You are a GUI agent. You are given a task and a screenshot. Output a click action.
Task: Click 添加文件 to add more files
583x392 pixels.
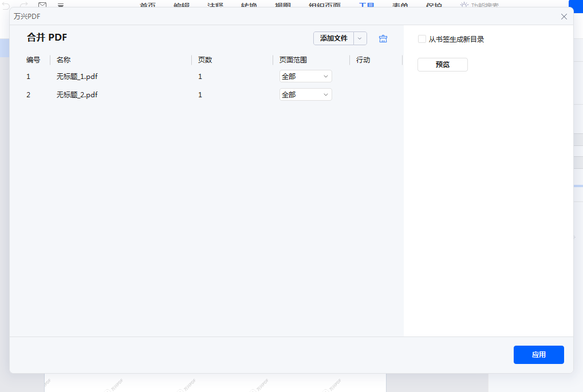tap(335, 38)
